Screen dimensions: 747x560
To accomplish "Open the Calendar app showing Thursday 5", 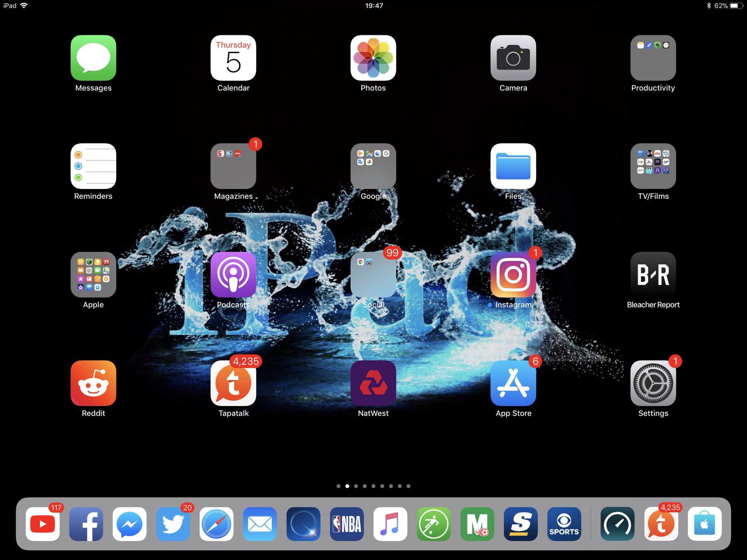I will coord(234,58).
